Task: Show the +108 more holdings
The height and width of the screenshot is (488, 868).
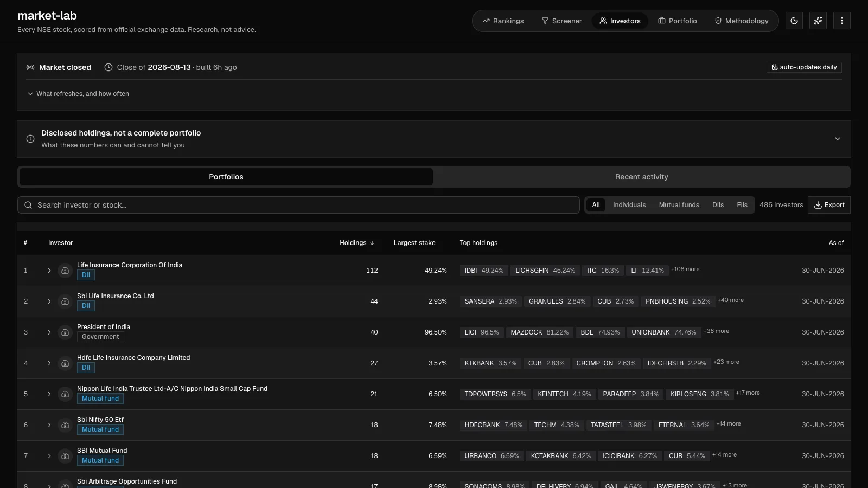Action: [685, 269]
